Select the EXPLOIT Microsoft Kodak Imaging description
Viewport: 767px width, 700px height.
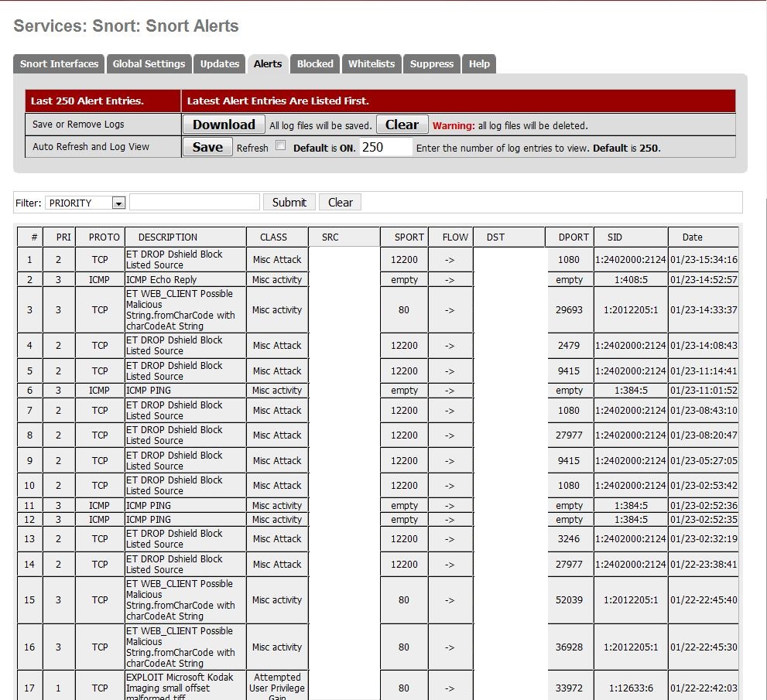click(180, 686)
